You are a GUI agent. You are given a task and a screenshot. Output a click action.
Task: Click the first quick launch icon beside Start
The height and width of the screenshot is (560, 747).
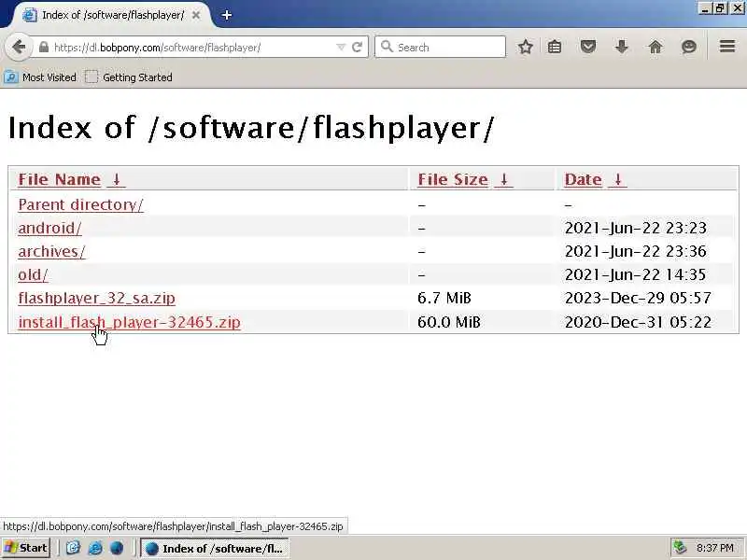click(x=73, y=548)
